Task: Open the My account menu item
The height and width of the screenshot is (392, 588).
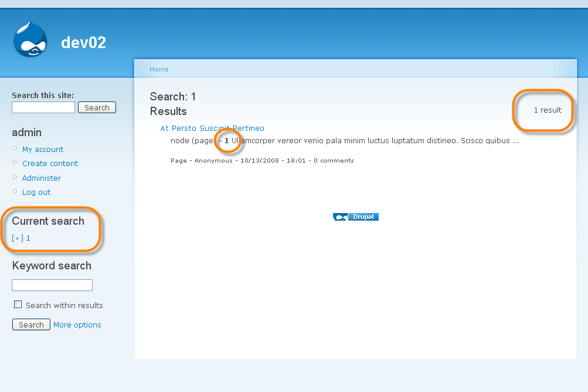Action: coord(43,150)
